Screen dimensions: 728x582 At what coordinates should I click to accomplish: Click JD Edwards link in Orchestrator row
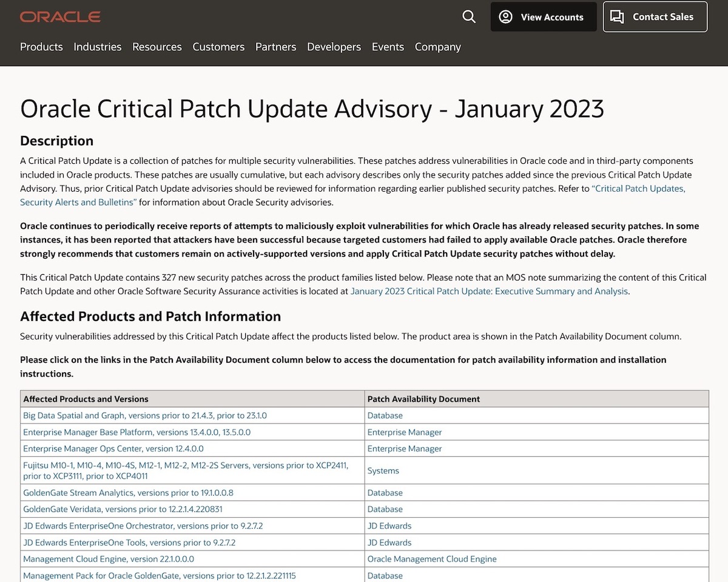[x=389, y=526]
